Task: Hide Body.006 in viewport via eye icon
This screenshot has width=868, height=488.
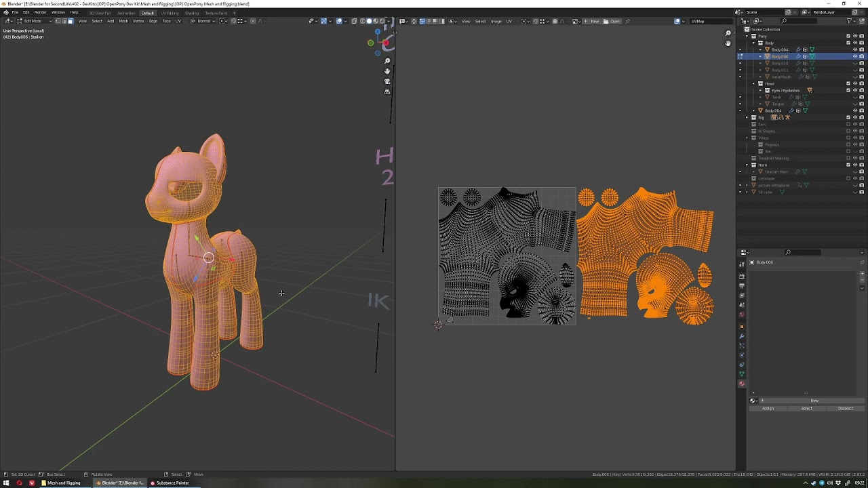Action: (x=855, y=56)
